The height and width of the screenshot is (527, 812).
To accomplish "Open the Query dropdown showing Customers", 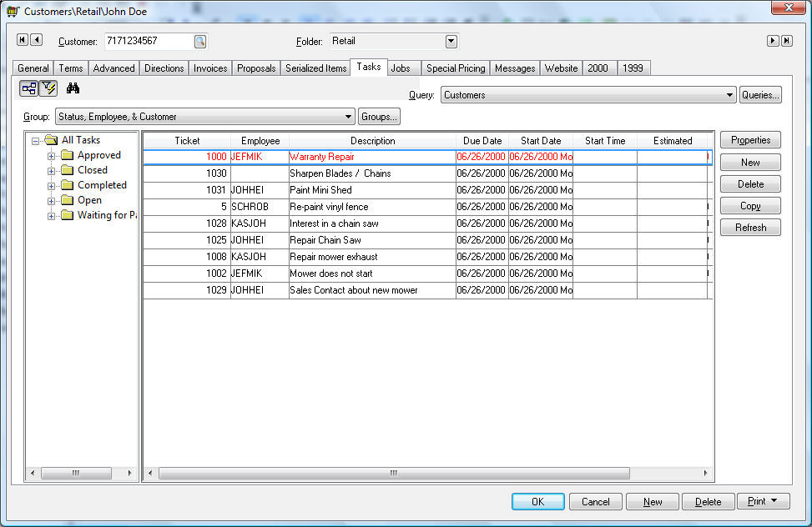I will tap(730, 95).
